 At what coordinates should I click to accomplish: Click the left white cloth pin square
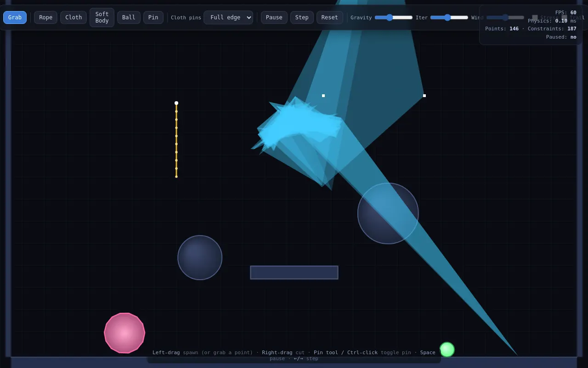pyautogui.click(x=323, y=96)
